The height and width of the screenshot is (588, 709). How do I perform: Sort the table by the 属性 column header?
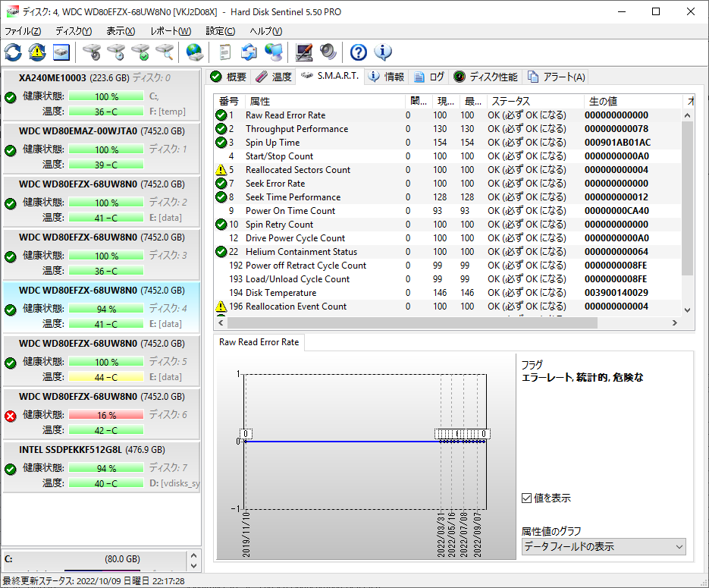pyautogui.click(x=325, y=102)
